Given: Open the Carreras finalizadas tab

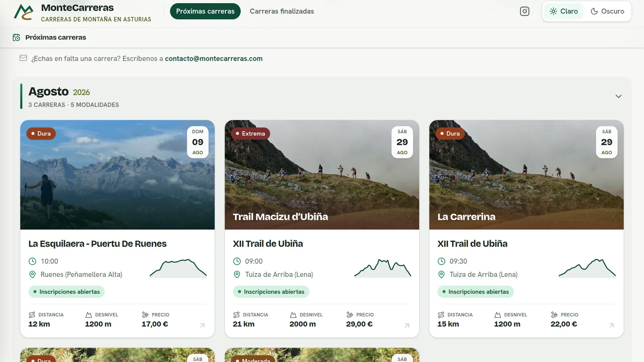Looking at the screenshot, I should (x=282, y=11).
